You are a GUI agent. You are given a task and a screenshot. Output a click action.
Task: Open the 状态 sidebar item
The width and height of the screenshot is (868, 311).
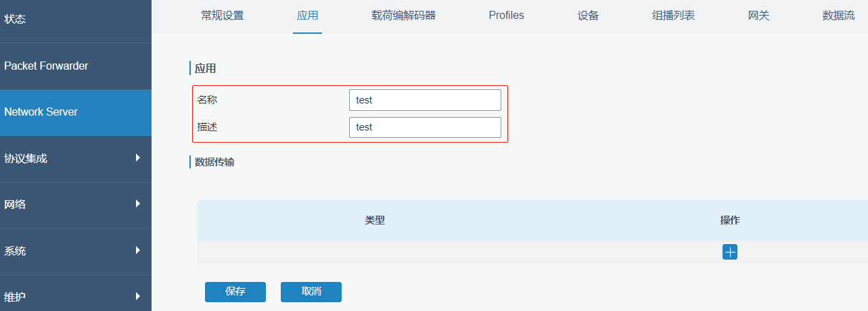[76, 20]
